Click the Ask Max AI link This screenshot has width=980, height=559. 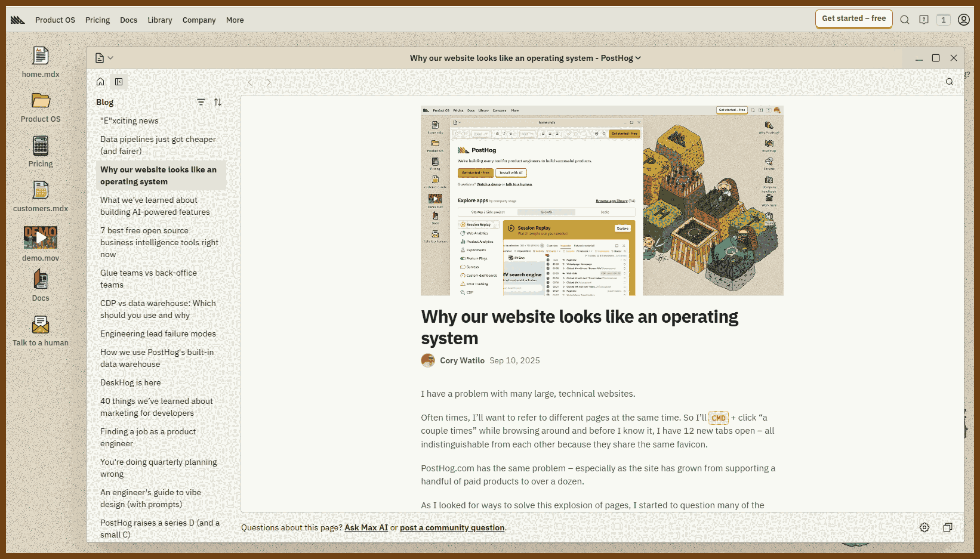[366, 527]
